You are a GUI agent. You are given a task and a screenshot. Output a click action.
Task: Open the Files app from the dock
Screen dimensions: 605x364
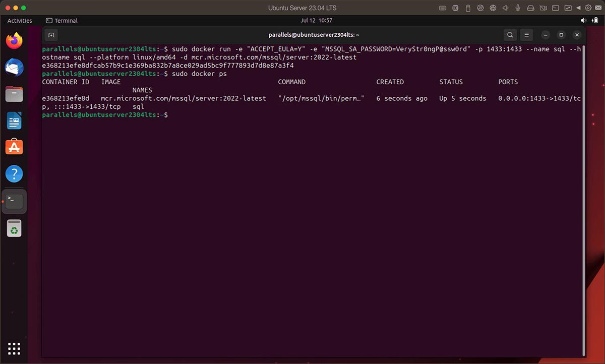14,94
